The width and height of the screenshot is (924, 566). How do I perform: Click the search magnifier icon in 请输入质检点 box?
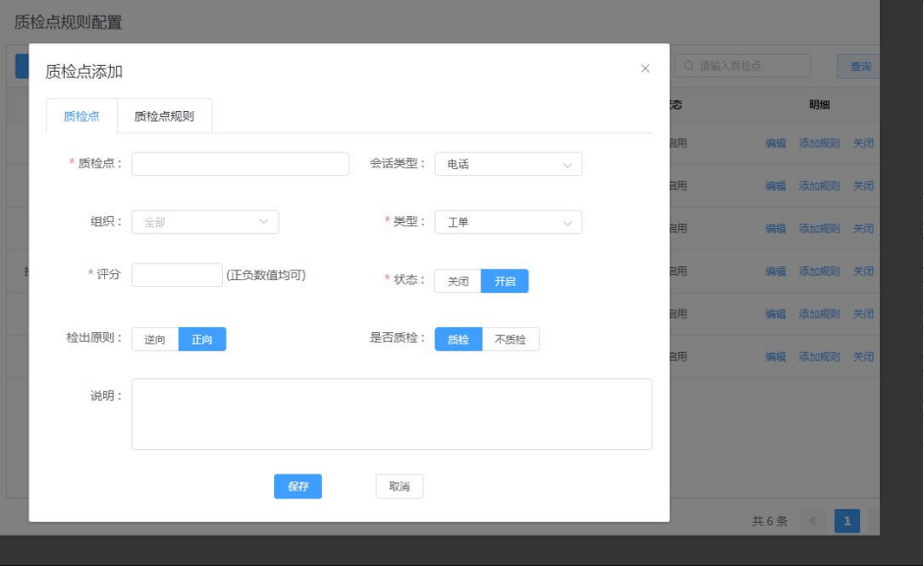[689, 66]
